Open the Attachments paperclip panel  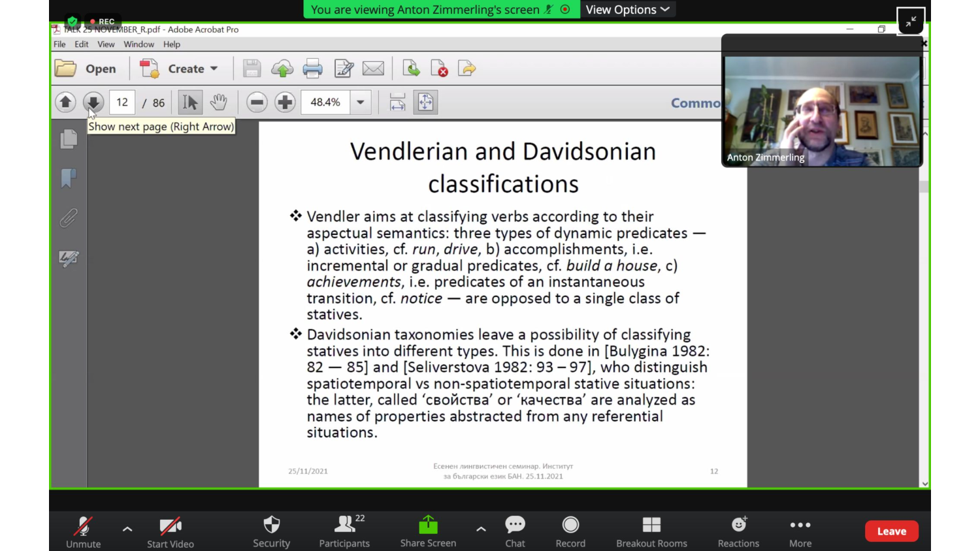(69, 218)
